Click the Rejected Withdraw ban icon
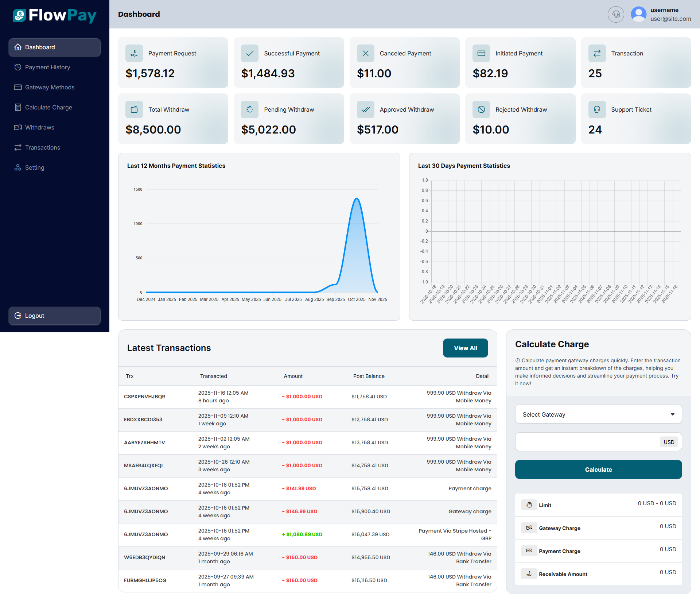This screenshot has width=700, height=603. point(481,109)
